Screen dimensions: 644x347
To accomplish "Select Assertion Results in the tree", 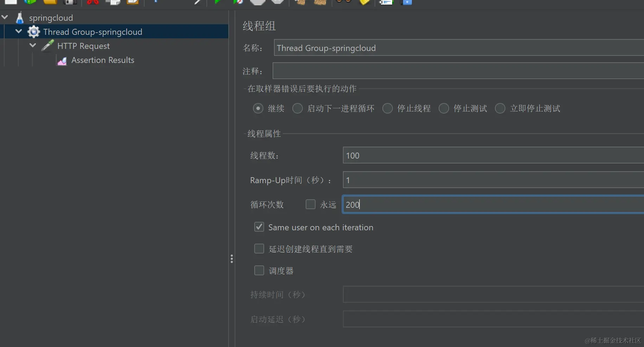I will point(103,60).
